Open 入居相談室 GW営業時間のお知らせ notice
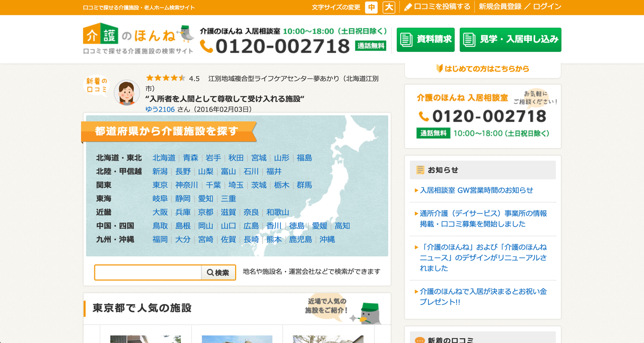The width and height of the screenshot is (644, 343). click(476, 190)
